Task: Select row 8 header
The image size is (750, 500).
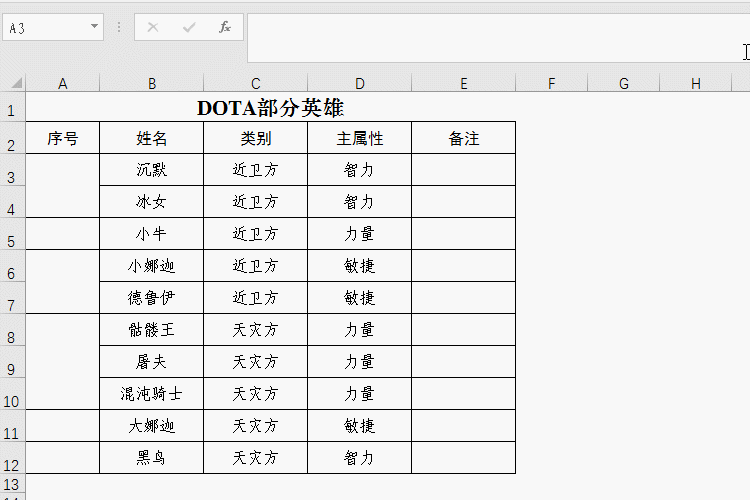Action: [x=12, y=330]
